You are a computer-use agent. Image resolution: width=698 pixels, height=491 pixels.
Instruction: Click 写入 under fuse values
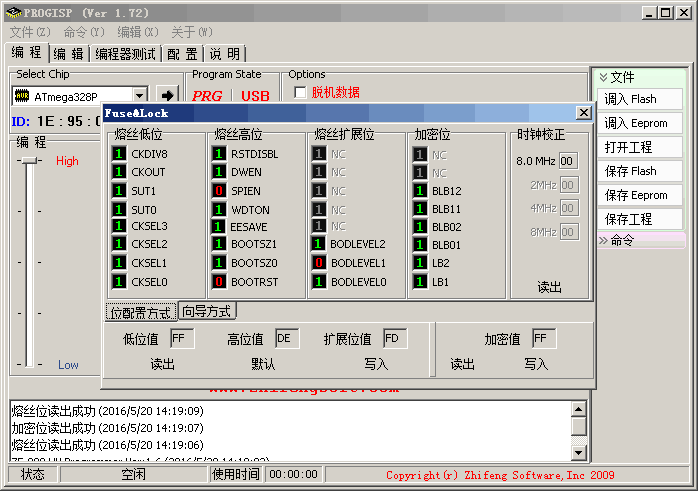point(376,364)
